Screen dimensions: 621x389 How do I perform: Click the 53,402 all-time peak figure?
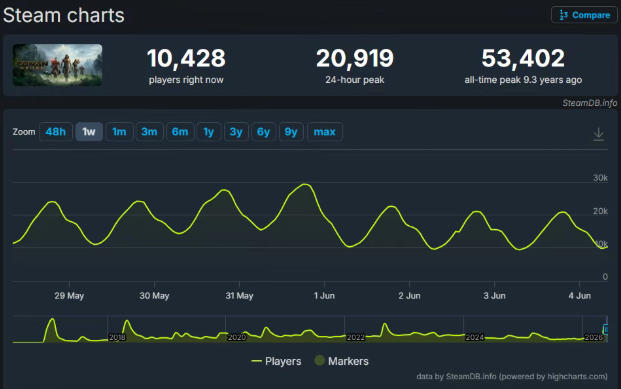point(523,58)
